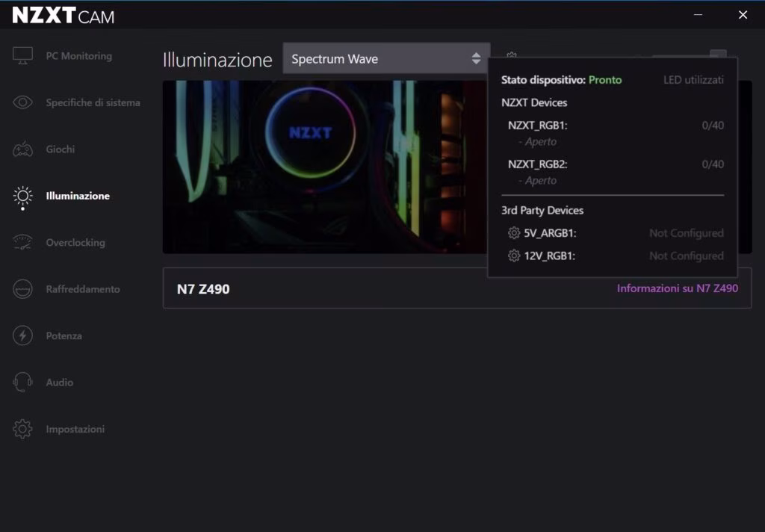The width and height of the screenshot is (765, 532).
Task: Click the 0/40 LED count for NZXT_RGB1
Action: [x=712, y=126]
